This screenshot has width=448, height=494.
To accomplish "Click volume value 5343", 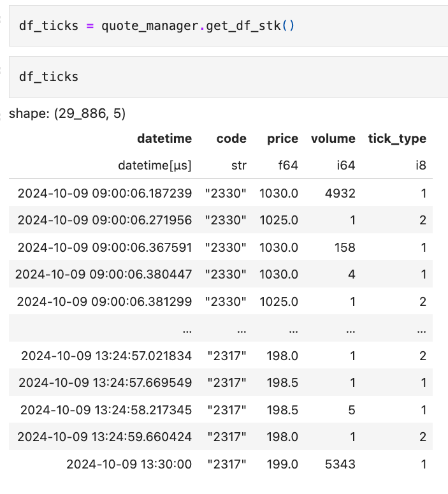I will [x=340, y=464].
